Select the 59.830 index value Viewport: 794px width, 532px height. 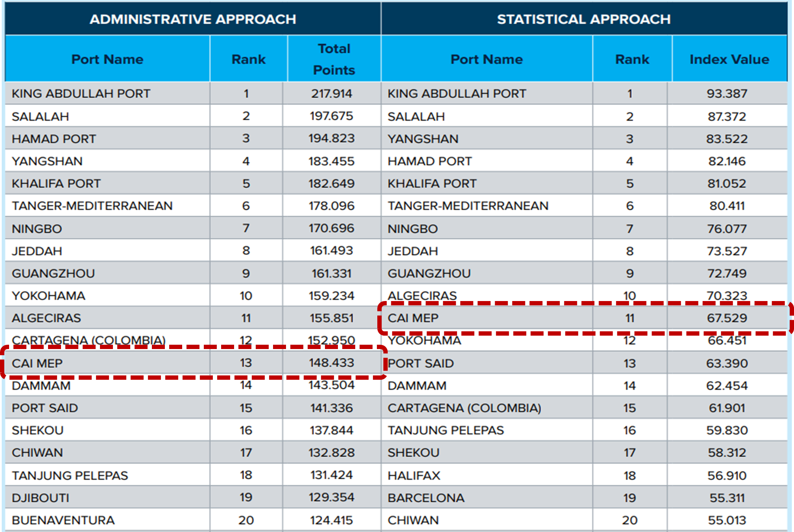727,430
